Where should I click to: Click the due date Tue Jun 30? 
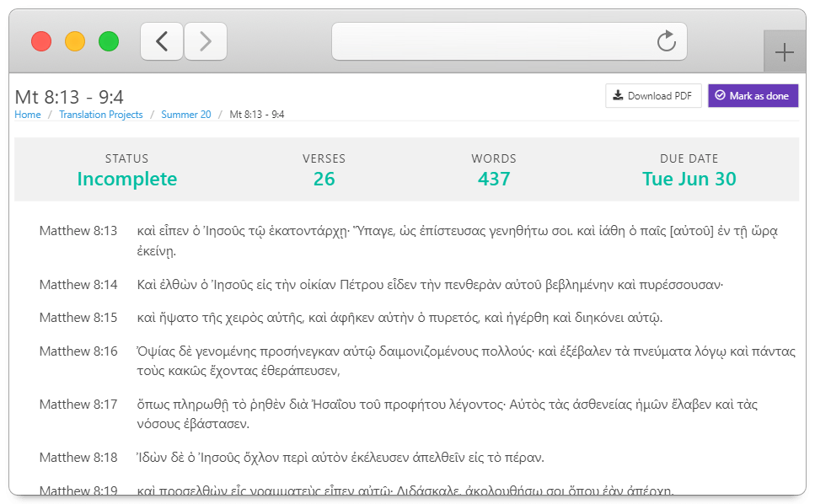689,179
